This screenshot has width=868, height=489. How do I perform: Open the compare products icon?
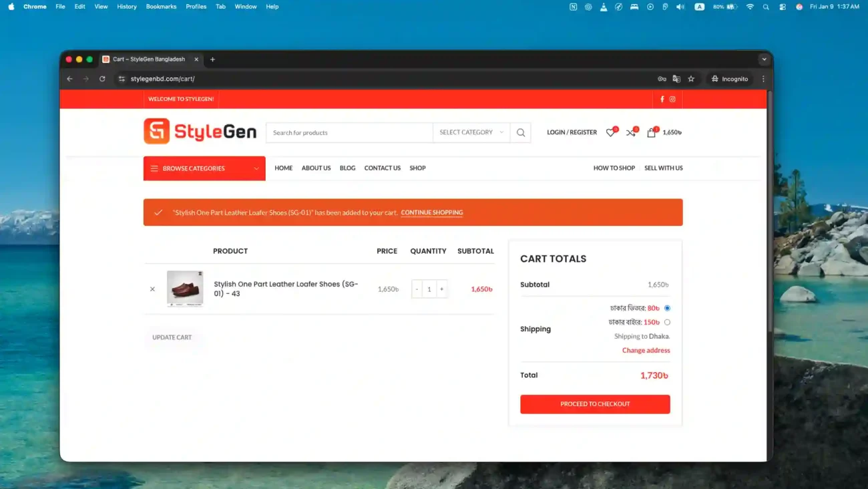630,133
